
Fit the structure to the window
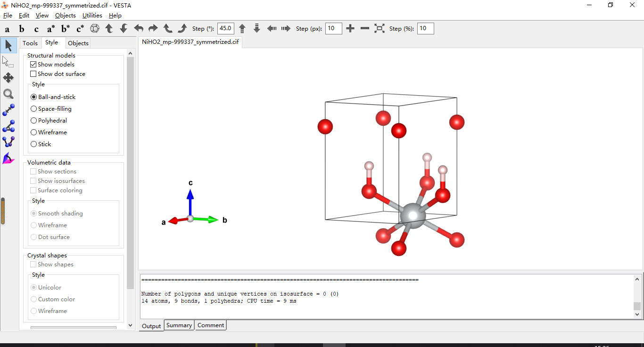coord(380,29)
